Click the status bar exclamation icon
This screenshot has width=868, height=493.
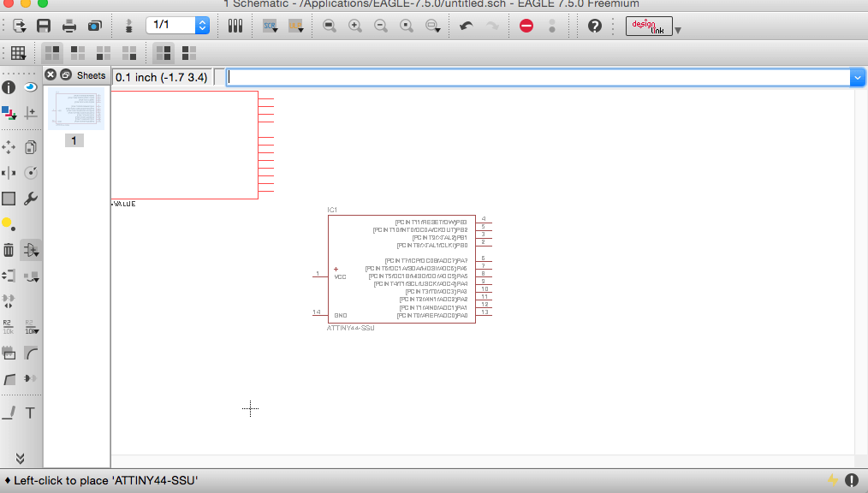[852, 480]
